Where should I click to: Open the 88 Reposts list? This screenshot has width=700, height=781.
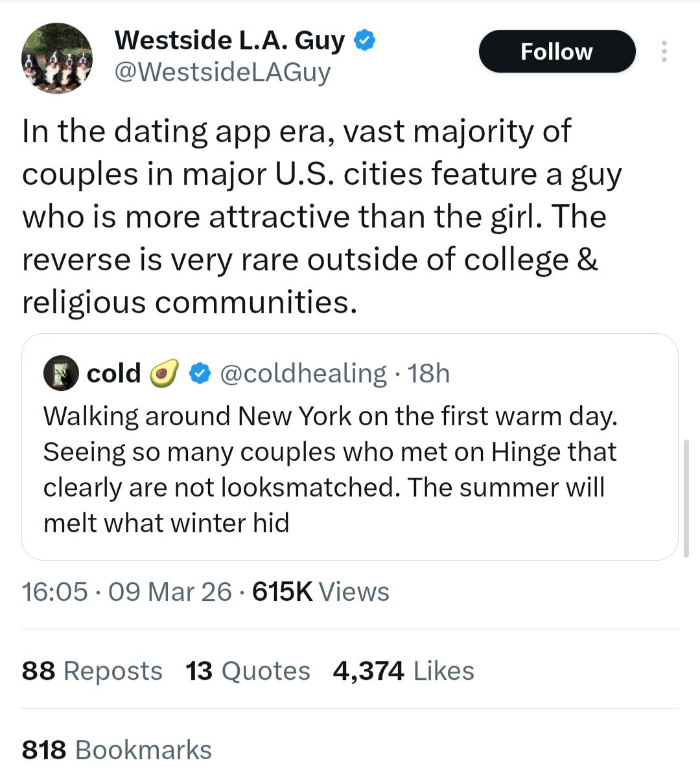[x=91, y=671]
